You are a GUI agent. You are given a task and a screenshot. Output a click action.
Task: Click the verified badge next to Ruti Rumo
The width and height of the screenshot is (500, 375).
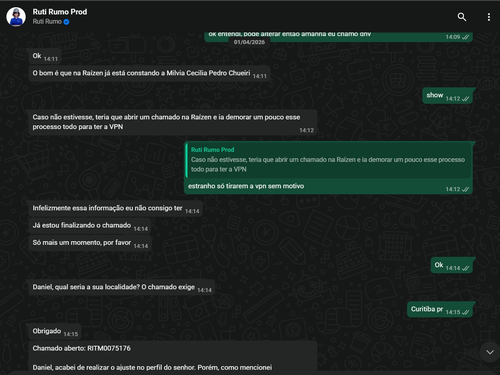[66, 22]
